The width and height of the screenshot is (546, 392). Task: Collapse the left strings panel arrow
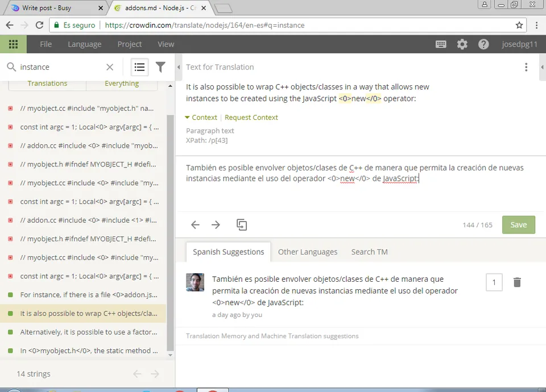[179, 67]
